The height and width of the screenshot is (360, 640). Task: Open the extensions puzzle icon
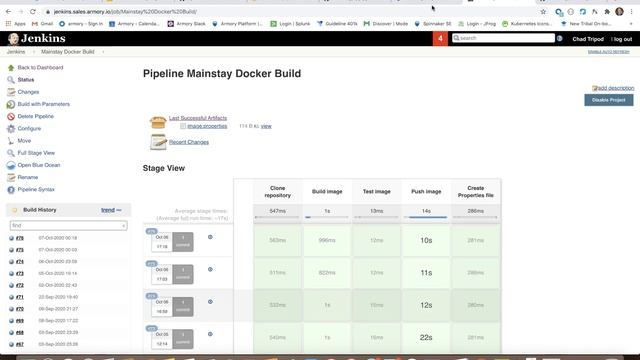click(607, 12)
